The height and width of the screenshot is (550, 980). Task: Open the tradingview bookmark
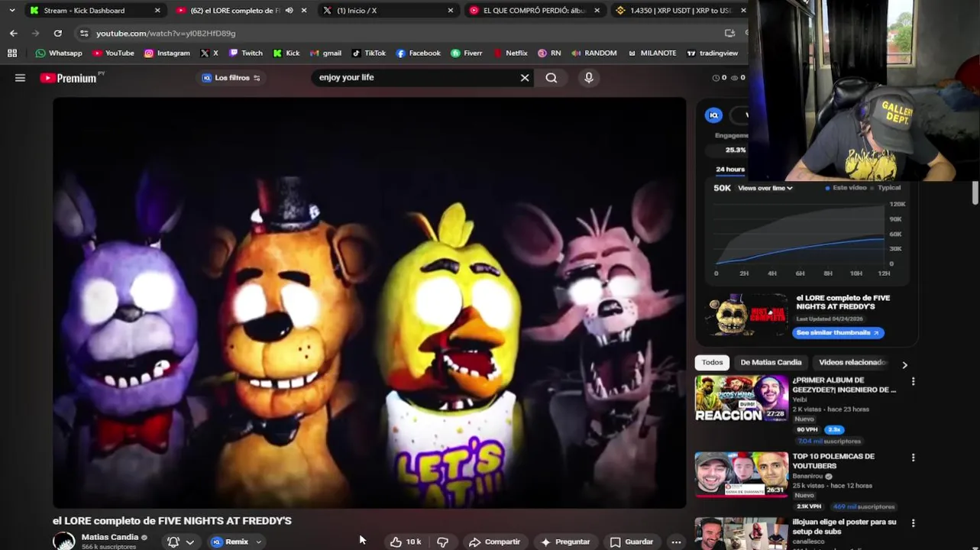pos(713,53)
